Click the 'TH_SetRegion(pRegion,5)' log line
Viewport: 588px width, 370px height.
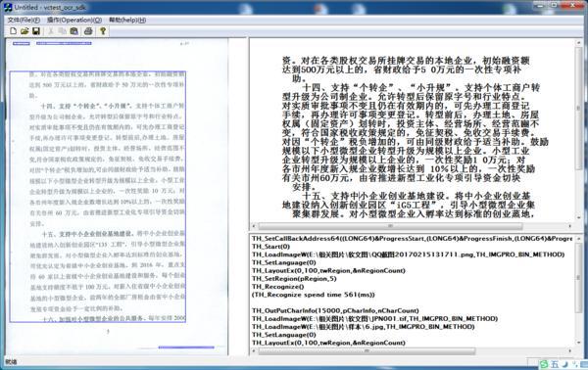[x=294, y=279]
